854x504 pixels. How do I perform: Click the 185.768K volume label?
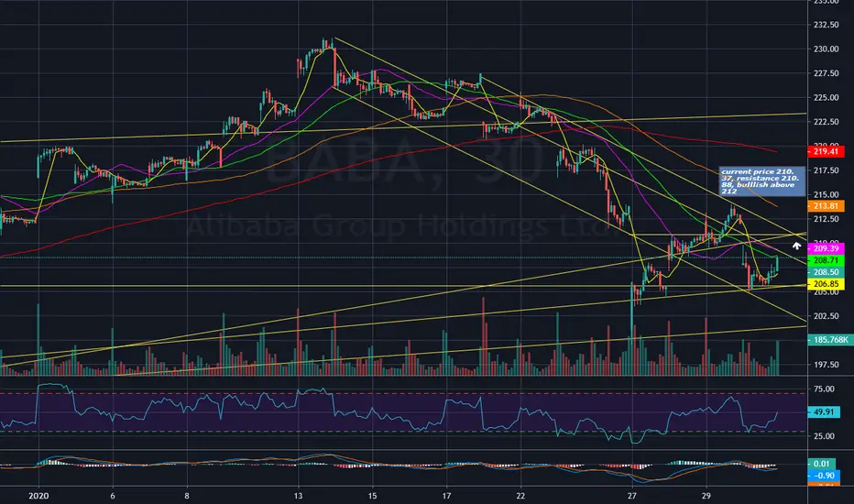tap(830, 340)
